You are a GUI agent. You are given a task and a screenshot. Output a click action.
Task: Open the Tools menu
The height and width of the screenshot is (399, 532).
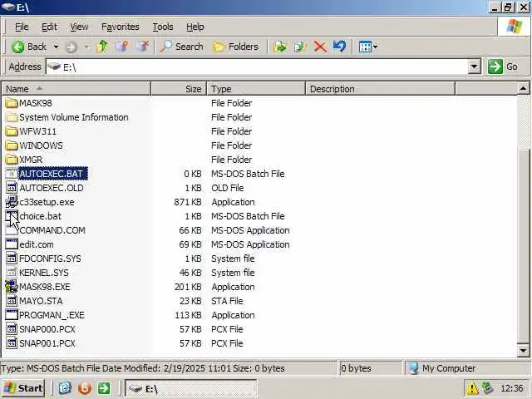[x=163, y=27]
